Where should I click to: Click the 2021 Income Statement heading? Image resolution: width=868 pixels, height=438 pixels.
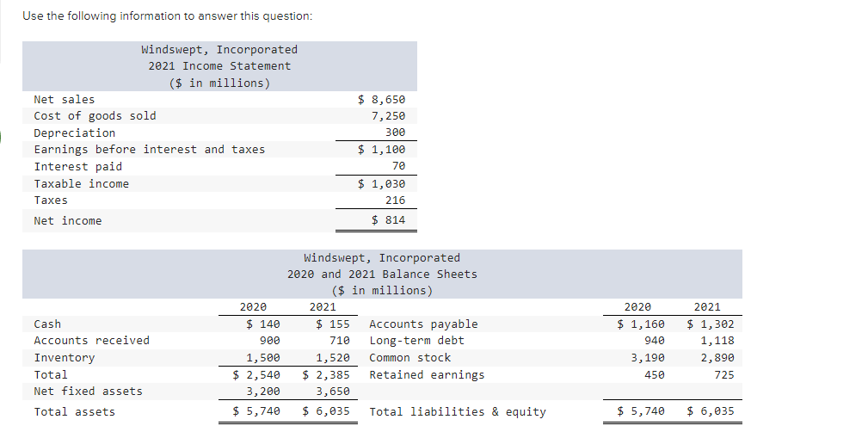point(219,66)
